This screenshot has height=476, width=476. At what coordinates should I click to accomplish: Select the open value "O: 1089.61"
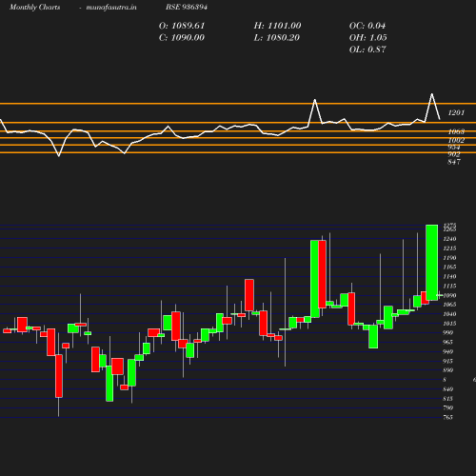point(182,26)
